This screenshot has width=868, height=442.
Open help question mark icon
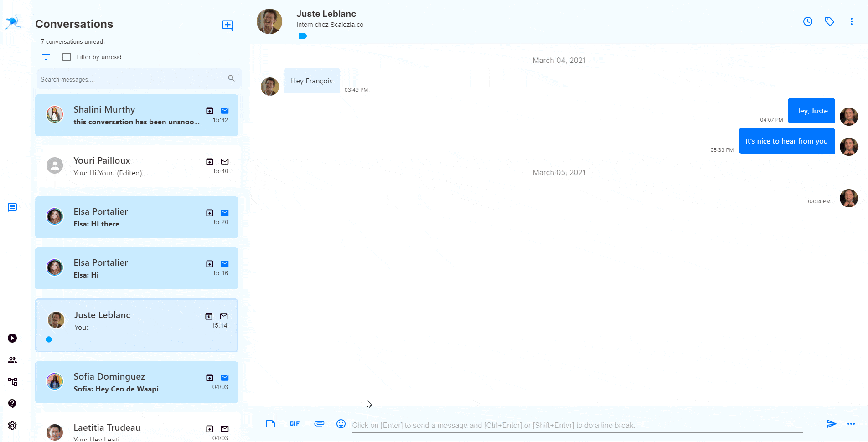(12, 404)
